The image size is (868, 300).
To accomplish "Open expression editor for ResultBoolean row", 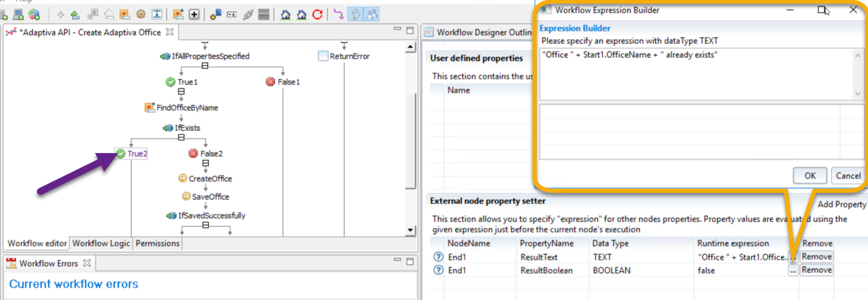I will click(x=793, y=270).
